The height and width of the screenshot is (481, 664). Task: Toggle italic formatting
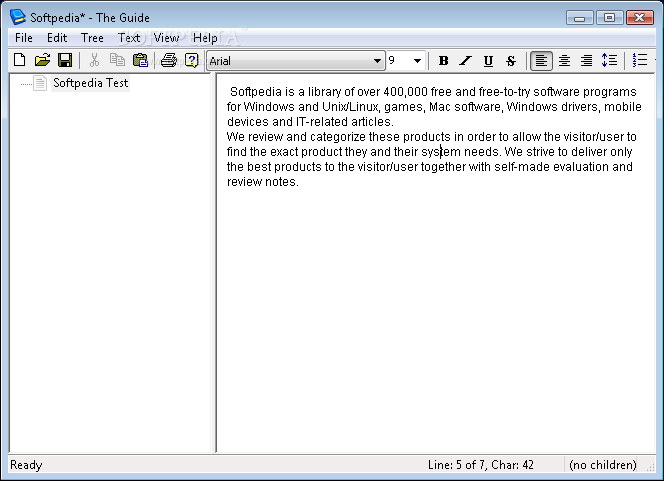466,61
